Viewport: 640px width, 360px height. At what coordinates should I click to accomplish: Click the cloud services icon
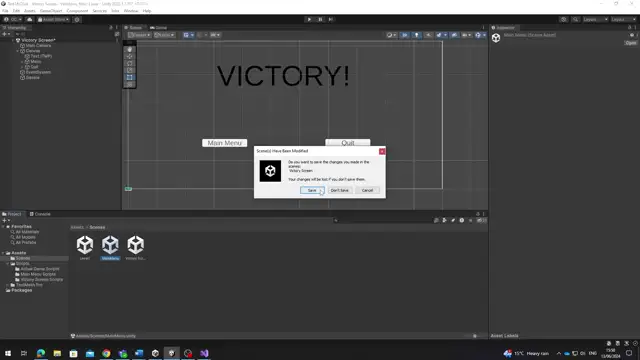pos(29,19)
